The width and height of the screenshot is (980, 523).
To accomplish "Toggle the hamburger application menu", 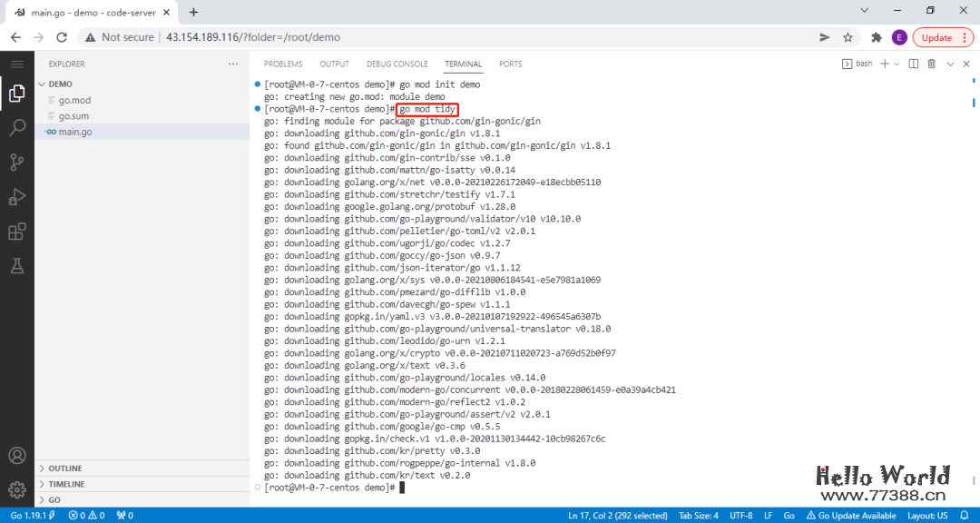I will pyautogui.click(x=16, y=64).
